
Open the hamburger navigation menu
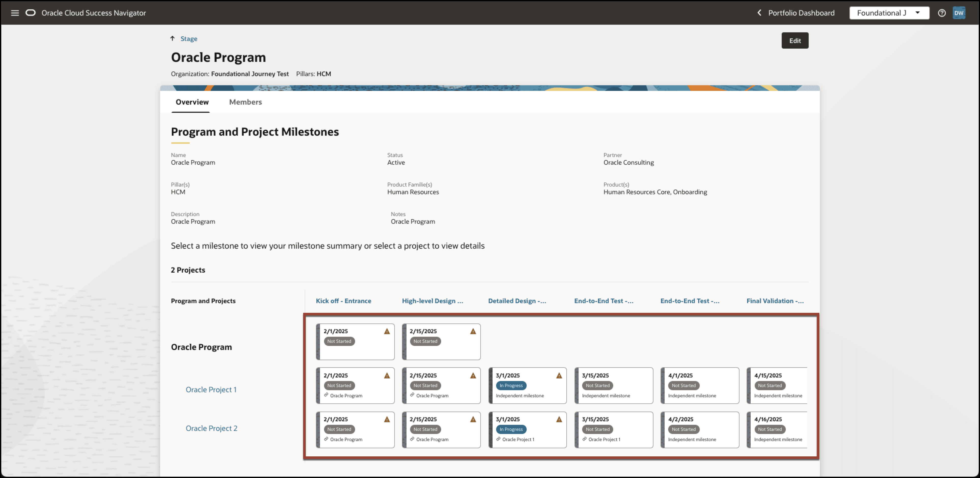click(x=15, y=13)
